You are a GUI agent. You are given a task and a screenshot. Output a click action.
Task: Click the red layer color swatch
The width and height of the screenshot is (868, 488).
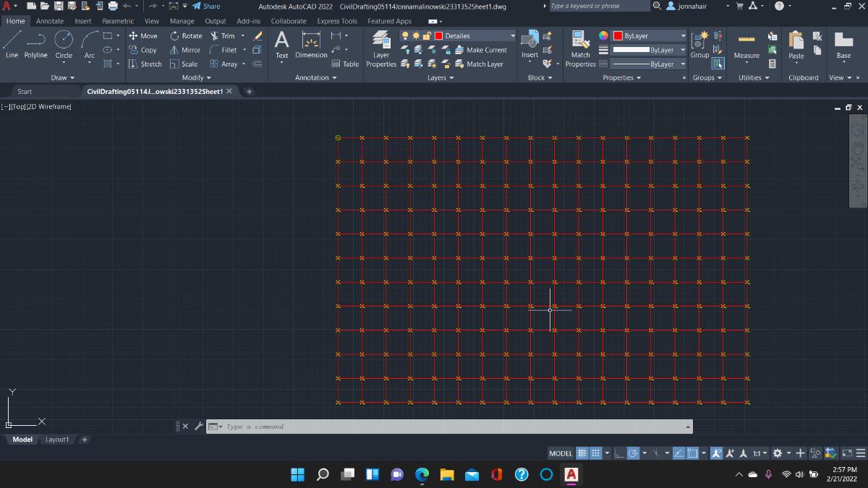pos(438,35)
